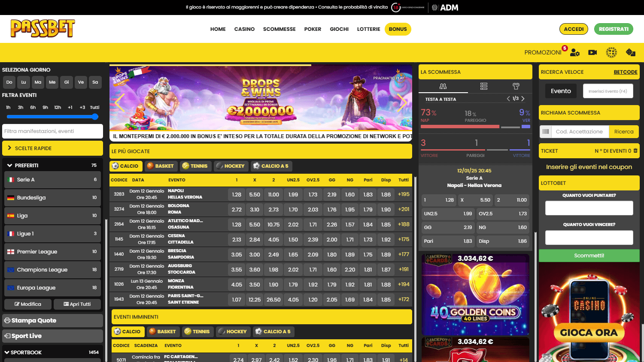644x362 pixels.
Task: Expand the Sportbook section
Action: tap(52, 352)
